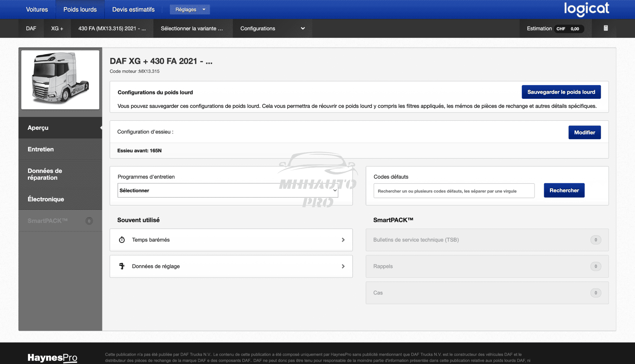Expand Données de réglage chevron arrow
This screenshot has height=364, width=635.
coord(343,266)
